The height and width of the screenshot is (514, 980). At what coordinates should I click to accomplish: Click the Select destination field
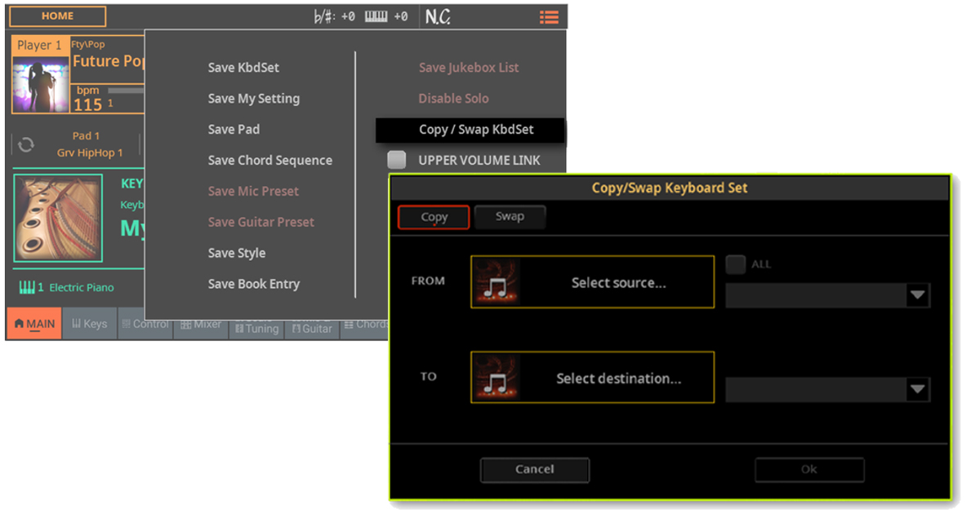pos(592,377)
